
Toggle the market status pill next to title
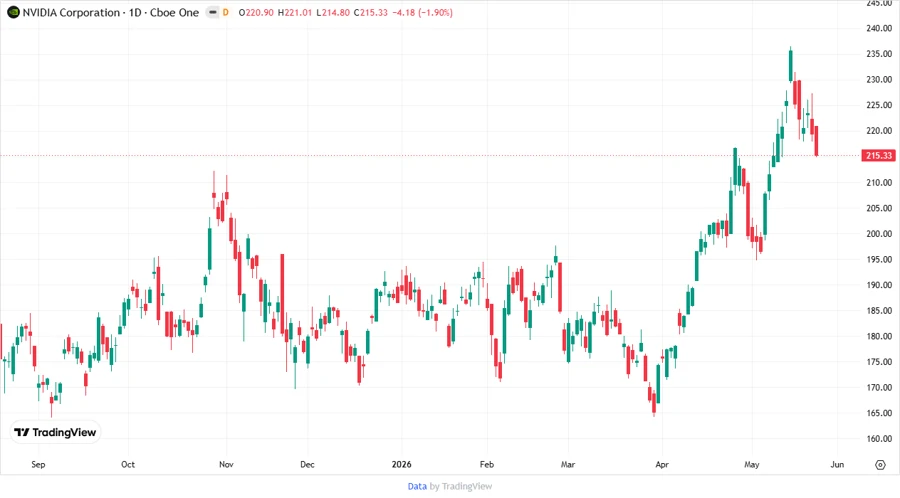click(x=213, y=12)
